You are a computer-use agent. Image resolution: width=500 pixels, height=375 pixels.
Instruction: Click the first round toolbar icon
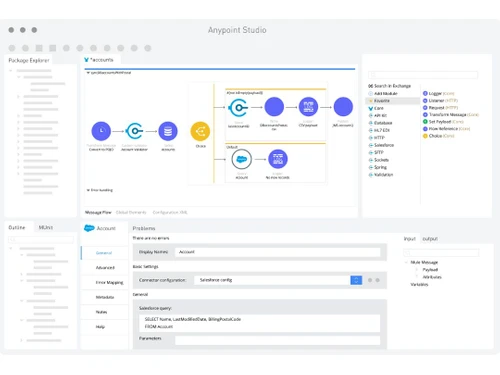(x=12, y=48)
